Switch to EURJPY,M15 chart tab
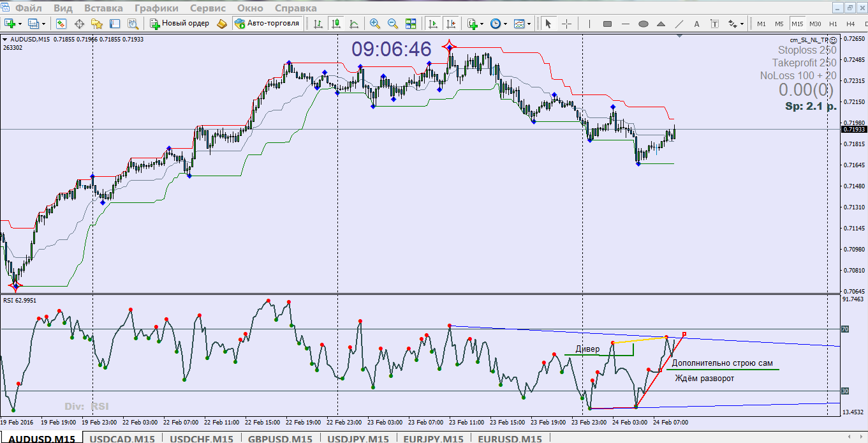The image size is (868, 443). point(433,439)
